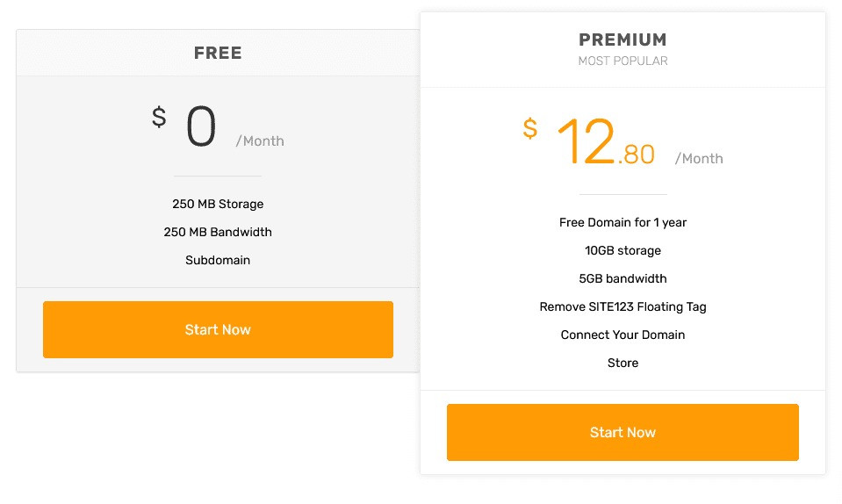The height and width of the screenshot is (504, 842).
Task: Click the 5GB bandwidth feature
Action: click(x=623, y=278)
